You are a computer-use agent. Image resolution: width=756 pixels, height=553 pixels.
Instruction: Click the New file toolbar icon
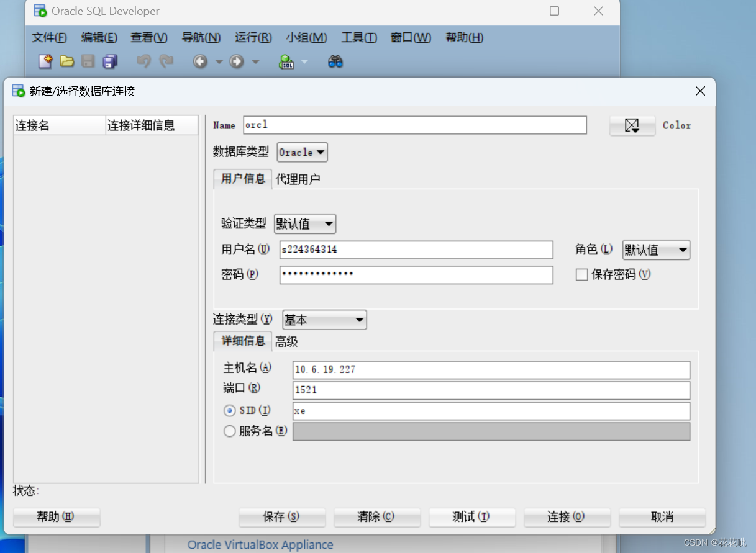tap(45, 61)
